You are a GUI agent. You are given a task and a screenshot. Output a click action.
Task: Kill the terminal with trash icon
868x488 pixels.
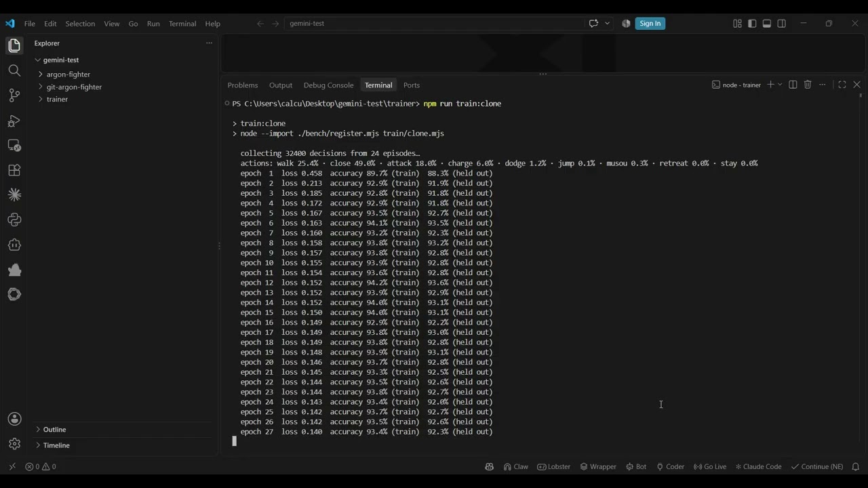tap(808, 85)
